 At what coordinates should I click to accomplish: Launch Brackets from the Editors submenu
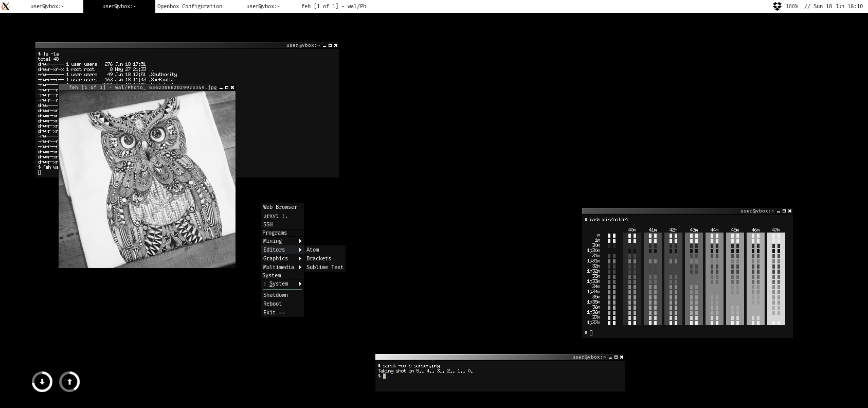(325, 258)
